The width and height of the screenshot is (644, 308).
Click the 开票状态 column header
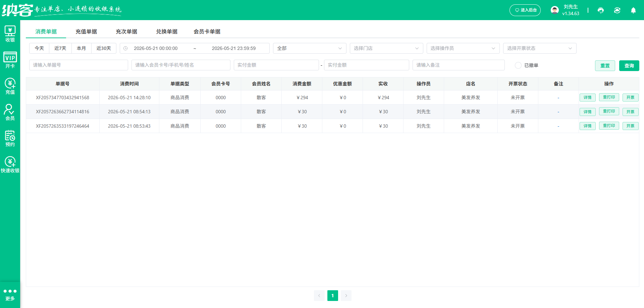pyautogui.click(x=518, y=84)
